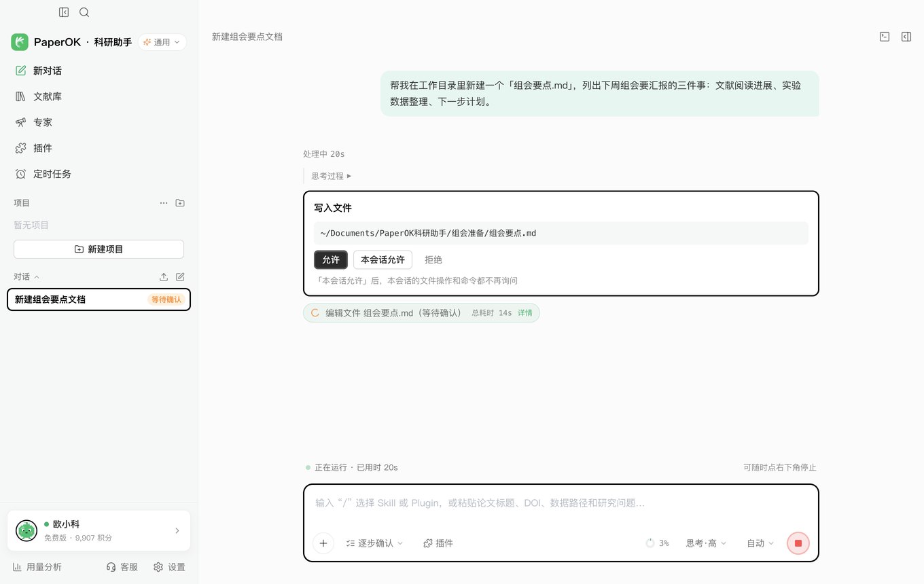Click spinner icon in 编辑文件 chip
This screenshot has height=584, width=924.
pyautogui.click(x=315, y=313)
